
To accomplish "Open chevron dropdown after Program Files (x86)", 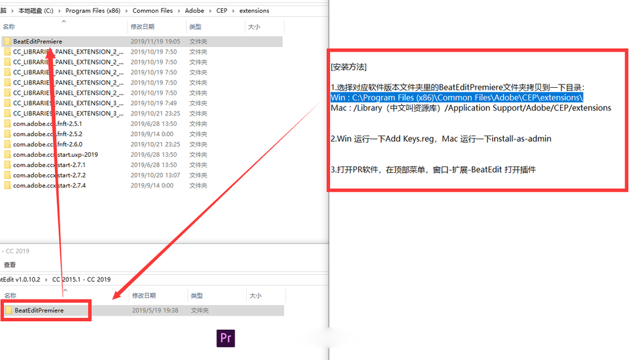I will click(x=127, y=11).
